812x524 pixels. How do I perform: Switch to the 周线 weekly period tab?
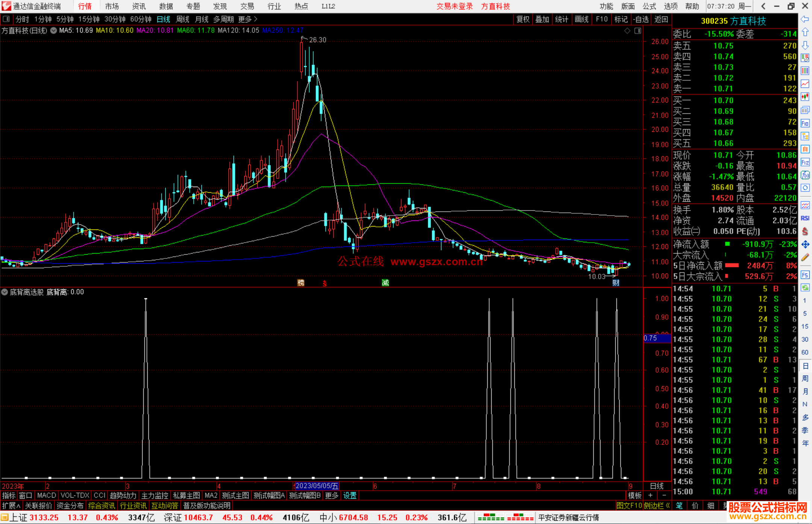pos(183,19)
